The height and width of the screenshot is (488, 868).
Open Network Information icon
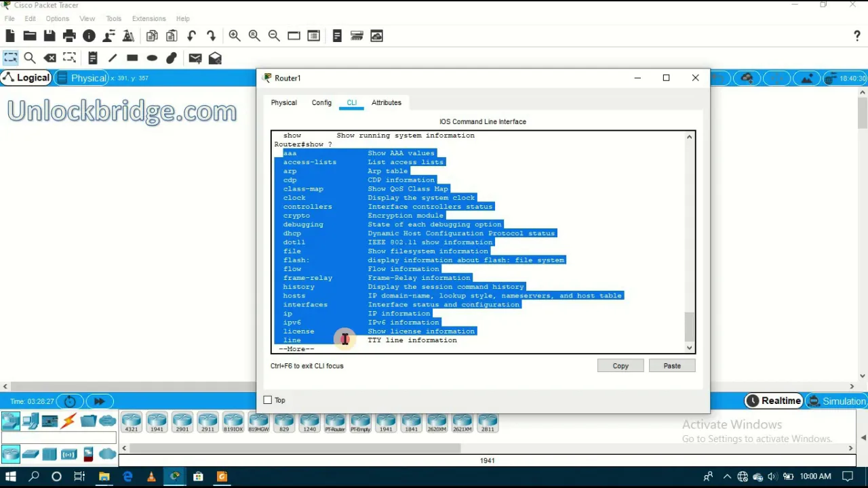[89, 36]
